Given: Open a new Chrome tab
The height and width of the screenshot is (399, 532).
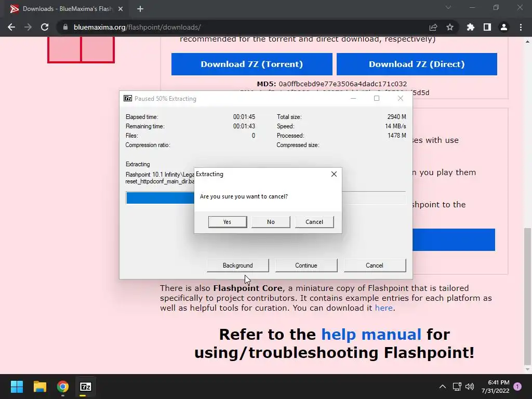Looking at the screenshot, I should [140, 9].
